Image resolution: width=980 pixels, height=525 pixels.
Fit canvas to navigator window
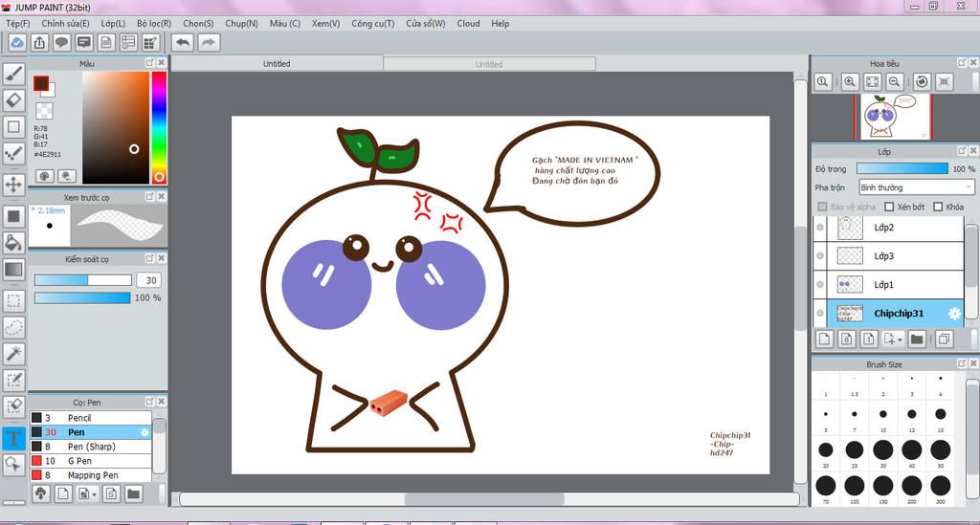(873, 82)
